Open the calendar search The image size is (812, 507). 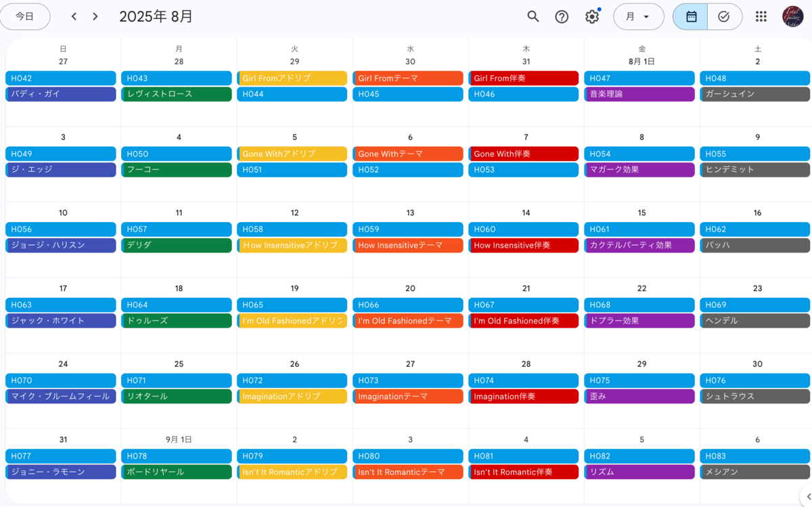tap(533, 17)
